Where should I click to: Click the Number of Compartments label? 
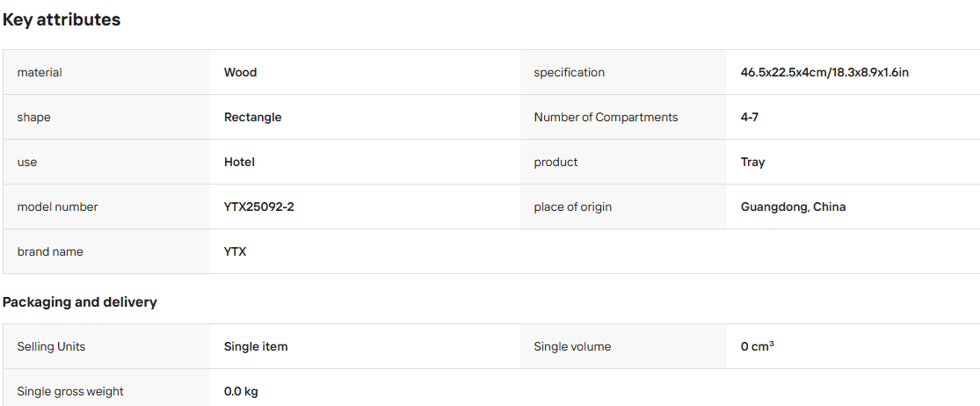point(606,118)
